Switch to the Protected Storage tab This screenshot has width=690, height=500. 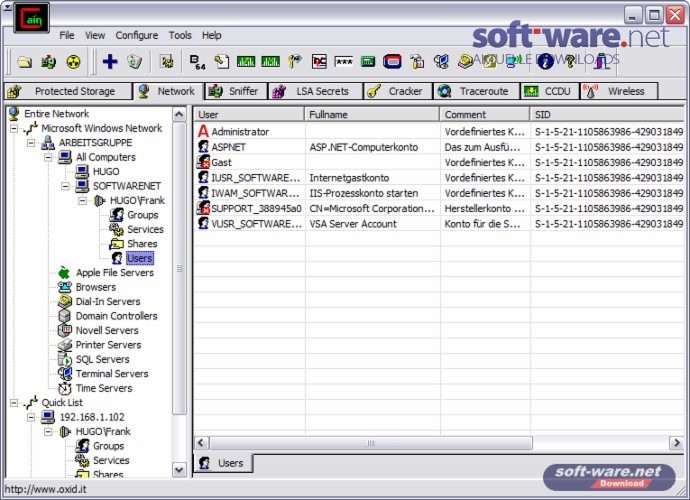(68, 91)
